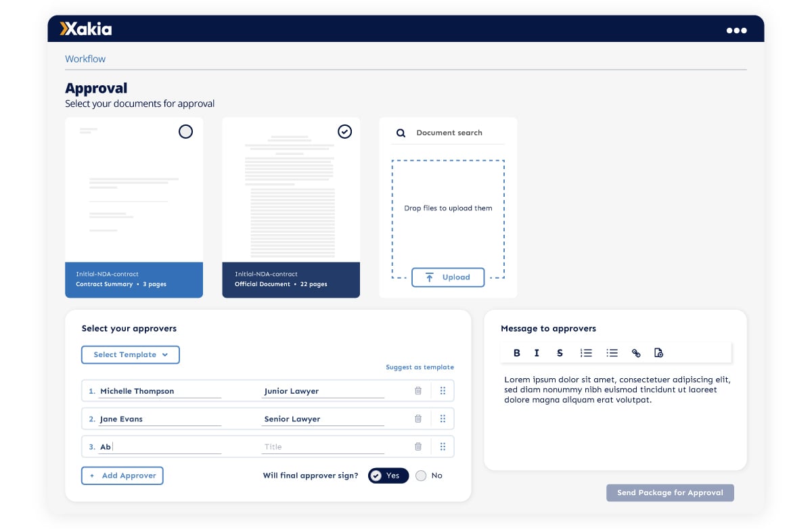Delete approver Michelle Thompson using trash icon

point(418,390)
